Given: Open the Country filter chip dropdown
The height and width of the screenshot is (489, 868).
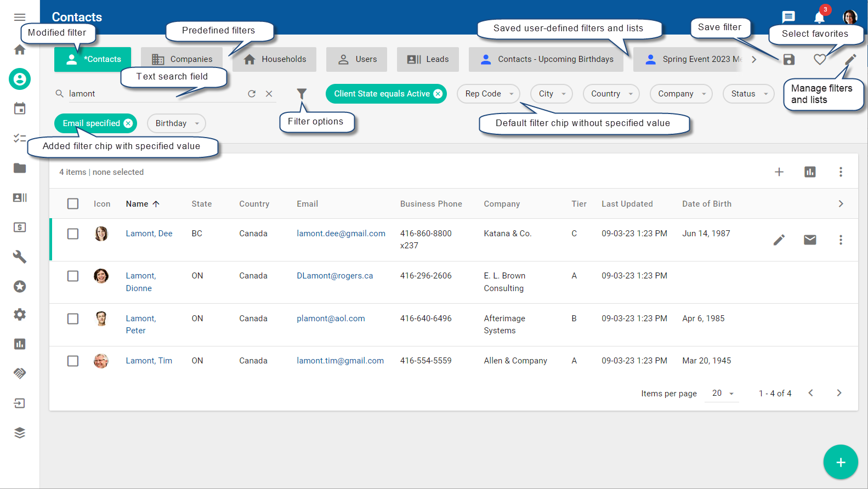Looking at the screenshot, I should [x=611, y=94].
